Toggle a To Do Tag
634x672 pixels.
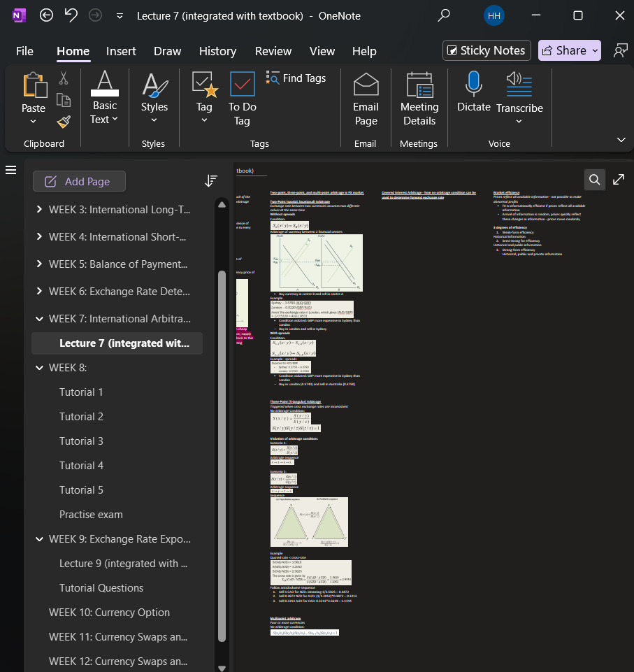[x=242, y=98]
